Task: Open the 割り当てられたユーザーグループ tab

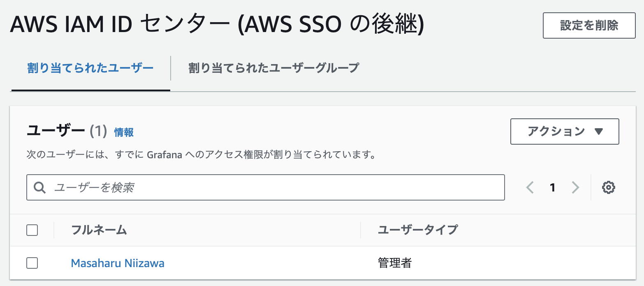Action: click(x=274, y=68)
